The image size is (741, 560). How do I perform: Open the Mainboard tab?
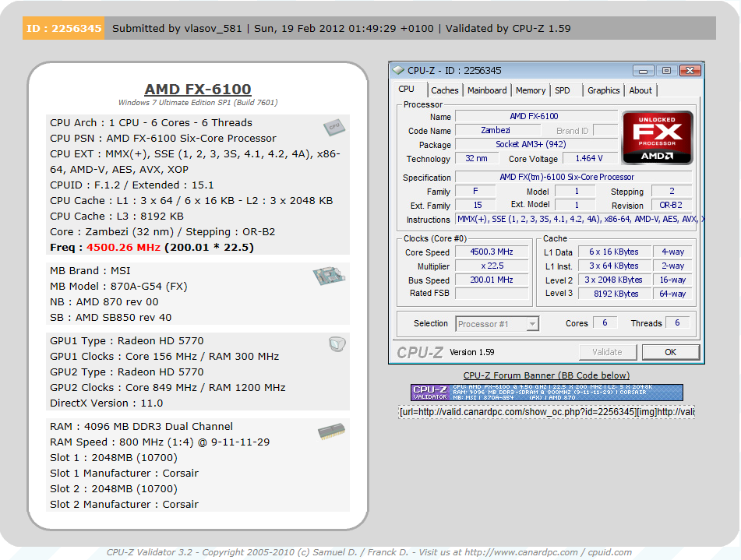tap(487, 90)
